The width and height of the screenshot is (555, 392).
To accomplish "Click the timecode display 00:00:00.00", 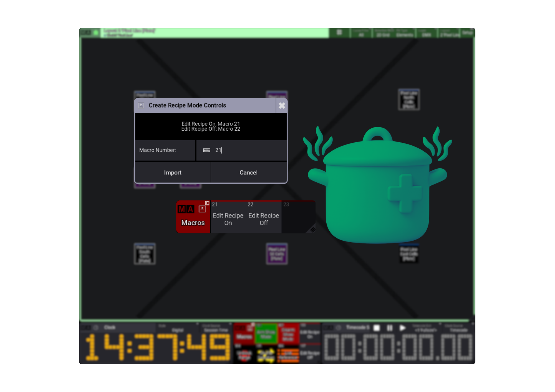I will tap(398, 347).
